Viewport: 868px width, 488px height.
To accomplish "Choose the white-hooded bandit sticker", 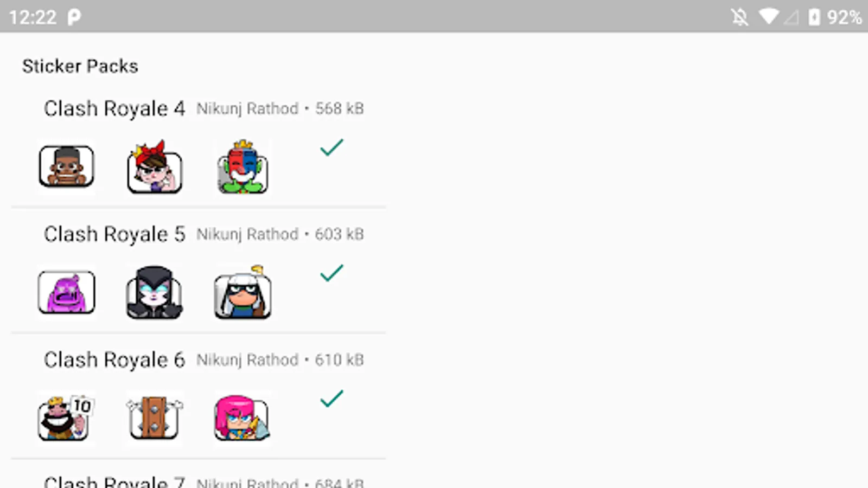I will (242, 292).
